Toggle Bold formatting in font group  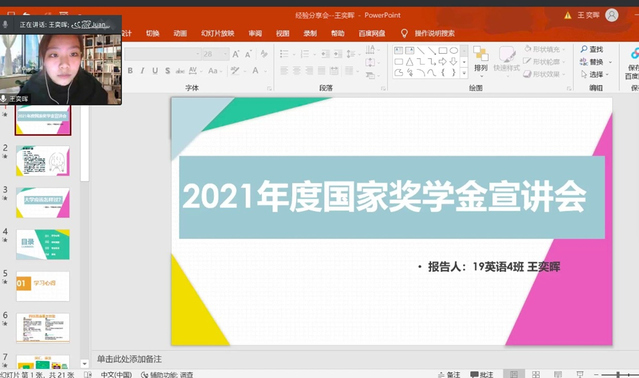pos(130,70)
